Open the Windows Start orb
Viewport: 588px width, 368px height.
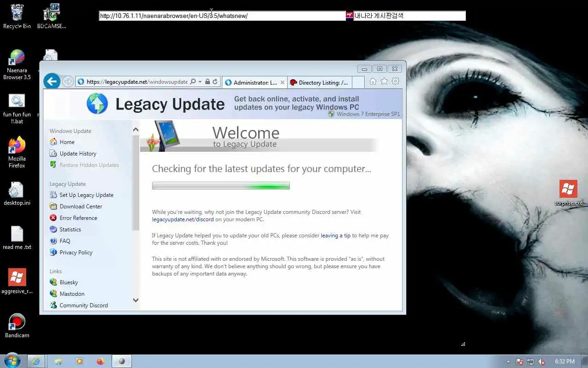12,361
